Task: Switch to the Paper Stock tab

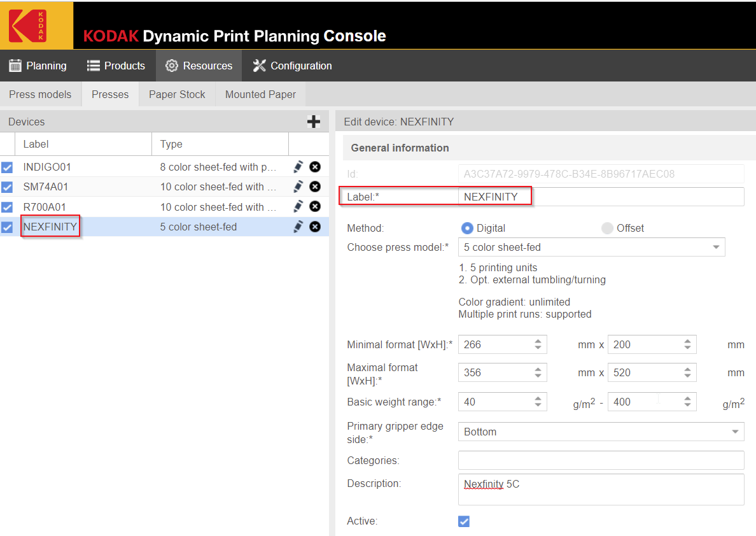Action: click(x=177, y=94)
